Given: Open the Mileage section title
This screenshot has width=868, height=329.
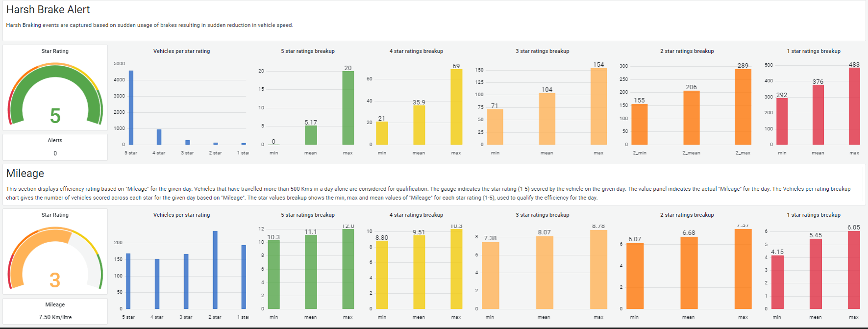Looking at the screenshot, I should pyautogui.click(x=25, y=173).
